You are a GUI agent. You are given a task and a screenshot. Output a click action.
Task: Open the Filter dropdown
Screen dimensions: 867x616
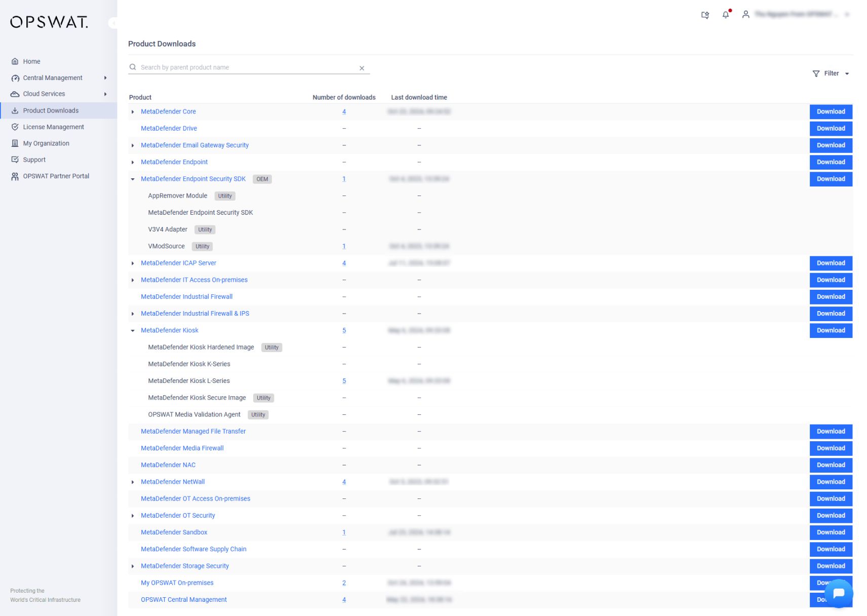(830, 73)
